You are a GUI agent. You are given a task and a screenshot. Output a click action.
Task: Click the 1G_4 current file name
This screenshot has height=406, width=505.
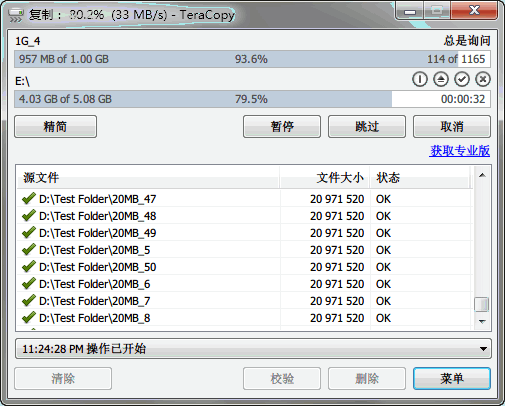coord(28,41)
